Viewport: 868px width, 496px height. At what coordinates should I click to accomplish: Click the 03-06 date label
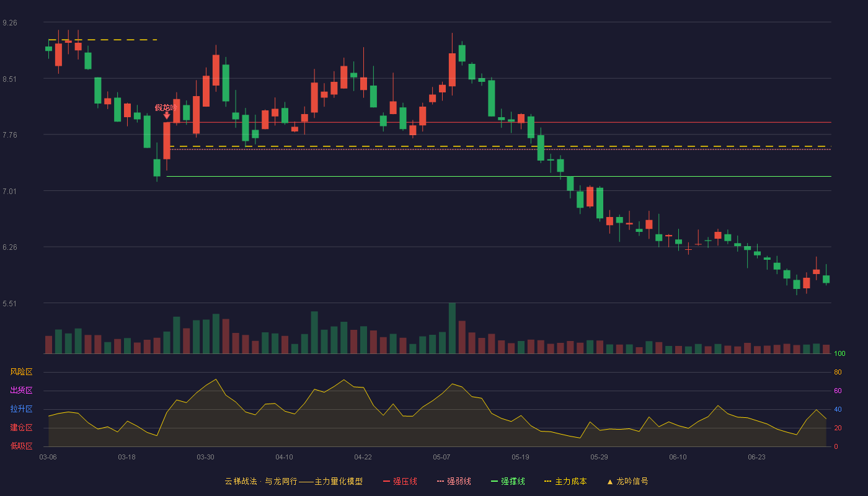click(48, 457)
